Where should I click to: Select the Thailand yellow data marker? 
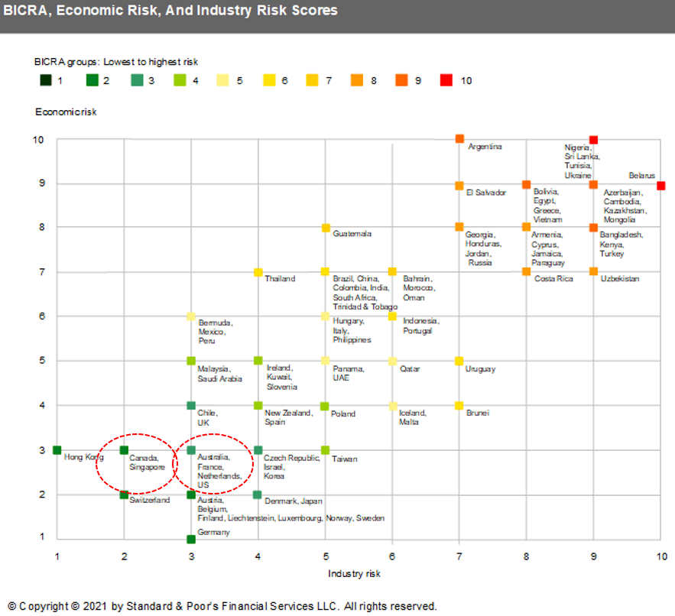pyautogui.click(x=258, y=272)
